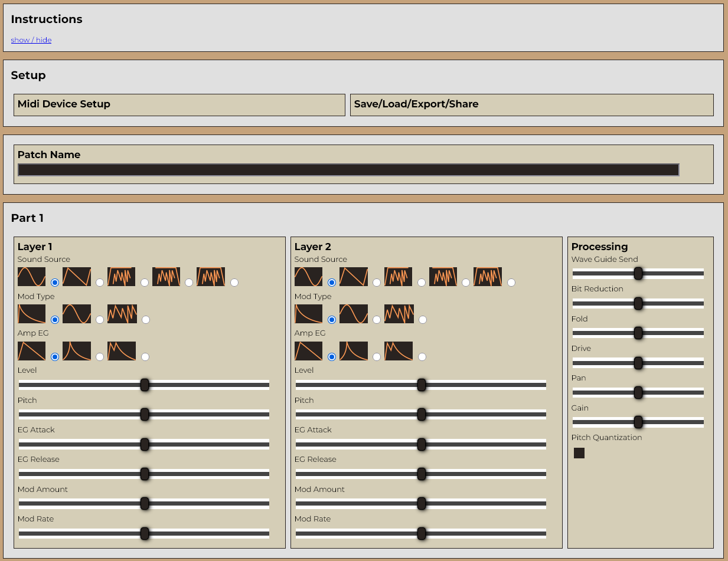Enable Layer 2 sawtooth sound source radio button
This screenshot has width=728, height=561.
[x=377, y=283]
